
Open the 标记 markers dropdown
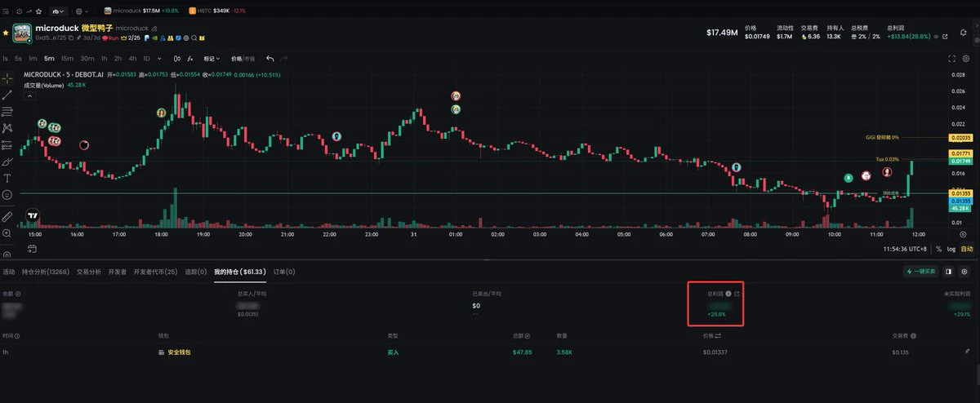coord(212,59)
